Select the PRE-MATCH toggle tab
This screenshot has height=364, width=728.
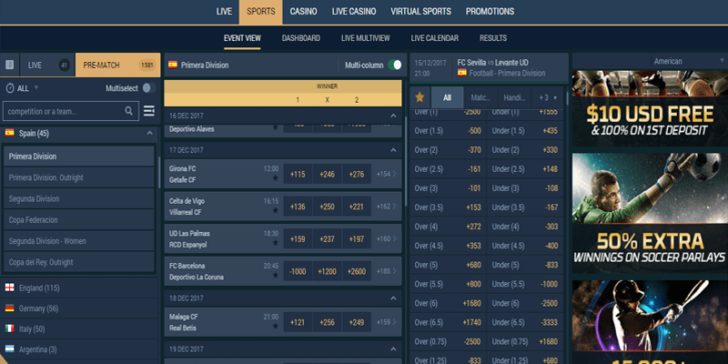[x=118, y=65]
